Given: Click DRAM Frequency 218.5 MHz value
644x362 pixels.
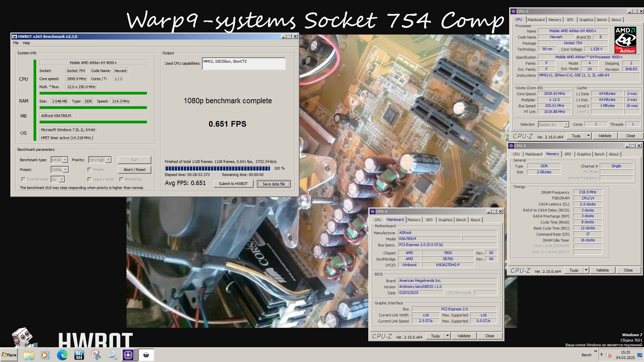Looking at the screenshot, I should [588, 192].
